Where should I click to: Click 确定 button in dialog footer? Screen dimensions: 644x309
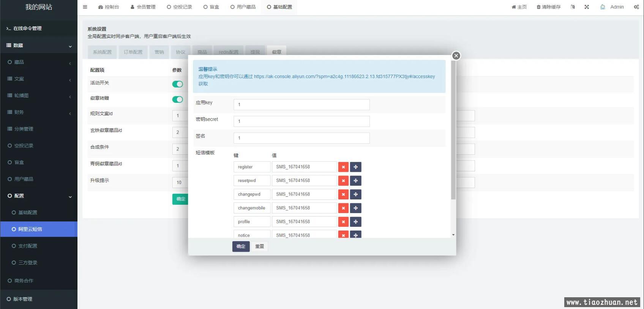pyautogui.click(x=241, y=246)
